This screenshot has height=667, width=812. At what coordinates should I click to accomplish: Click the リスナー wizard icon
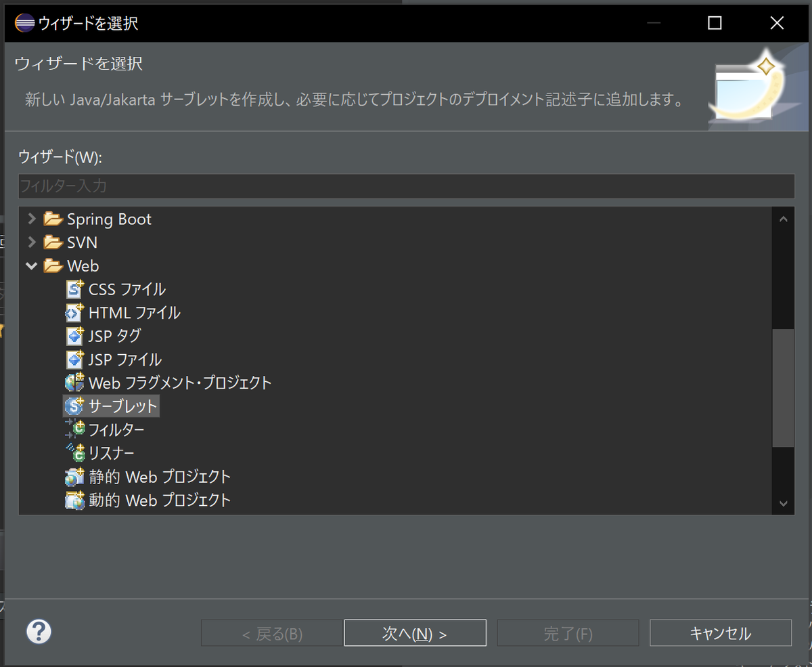(x=74, y=453)
